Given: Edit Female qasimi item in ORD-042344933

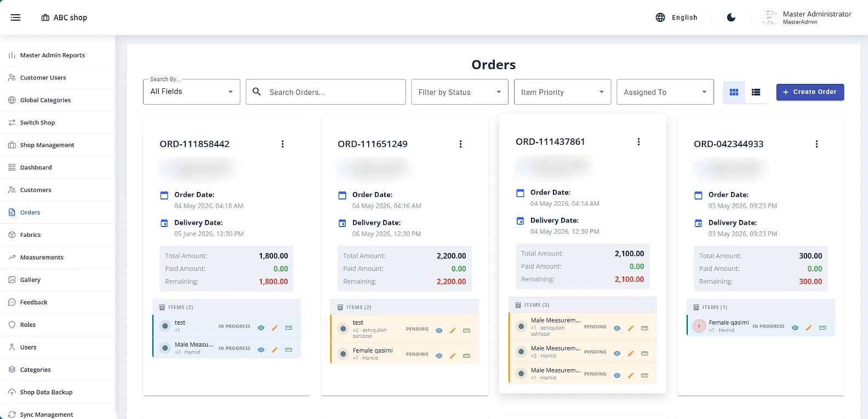Looking at the screenshot, I should click(x=809, y=327).
